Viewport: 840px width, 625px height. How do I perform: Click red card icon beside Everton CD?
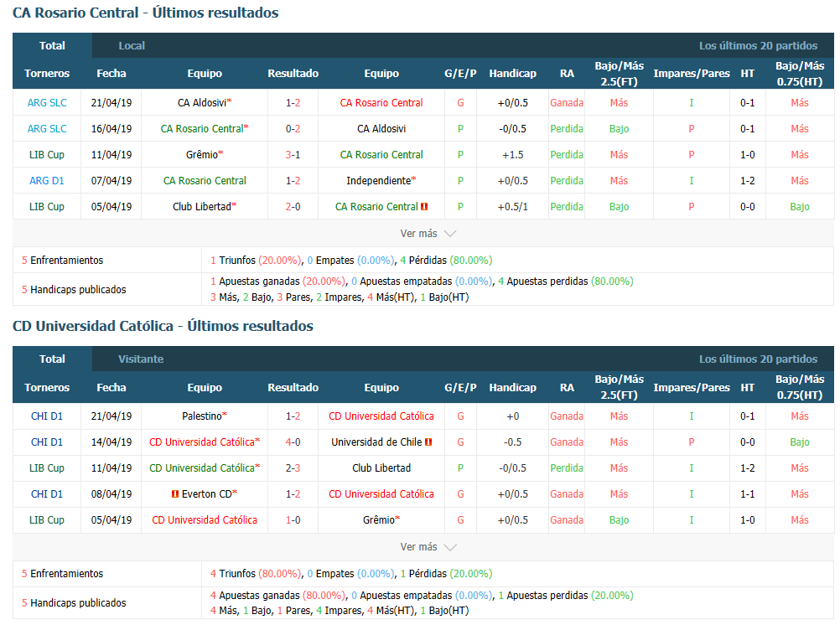pyautogui.click(x=175, y=494)
